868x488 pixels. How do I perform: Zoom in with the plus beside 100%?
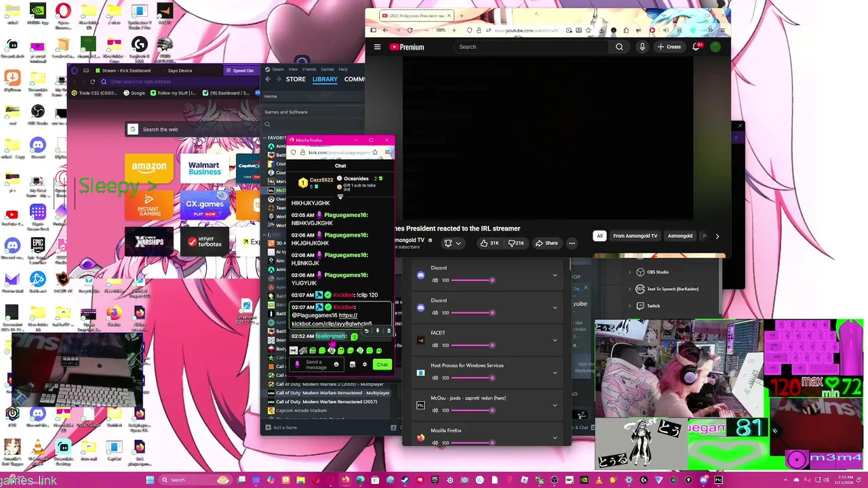(x=453, y=30)
